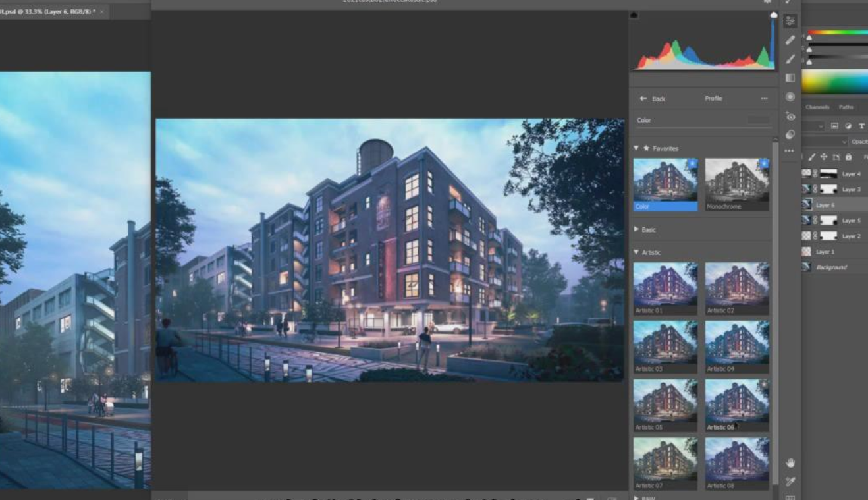Select the lt.psd @ 33.3% document tab
Viewport: 868px width, 500px height.
coord(47,12)
